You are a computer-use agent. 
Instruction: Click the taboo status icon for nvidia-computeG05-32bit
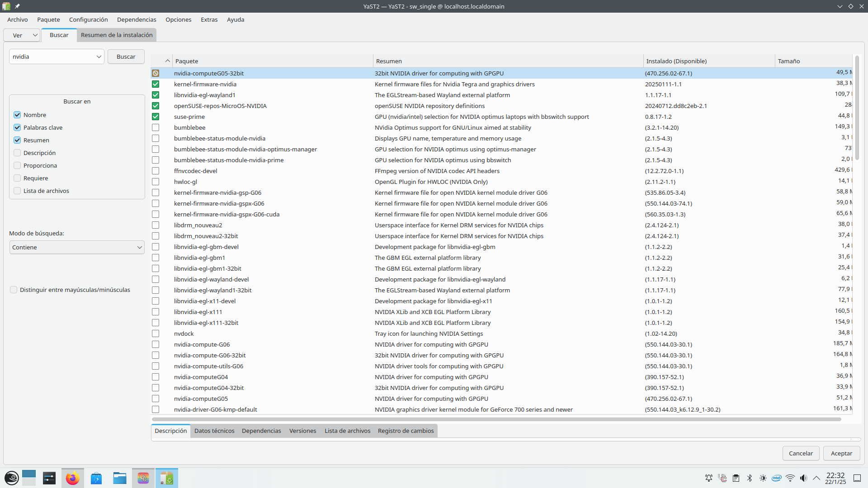coord(156,73)
